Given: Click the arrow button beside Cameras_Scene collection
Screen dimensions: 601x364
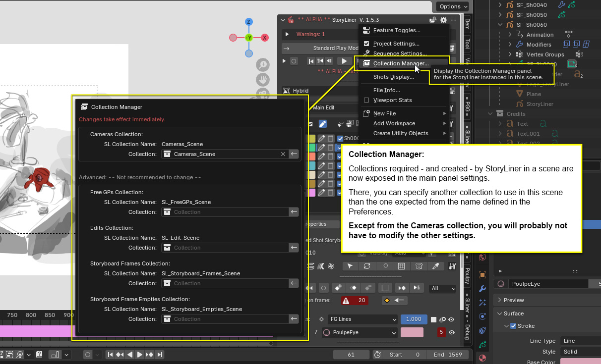Looking at the screenshot, I should tap(294, 154).
